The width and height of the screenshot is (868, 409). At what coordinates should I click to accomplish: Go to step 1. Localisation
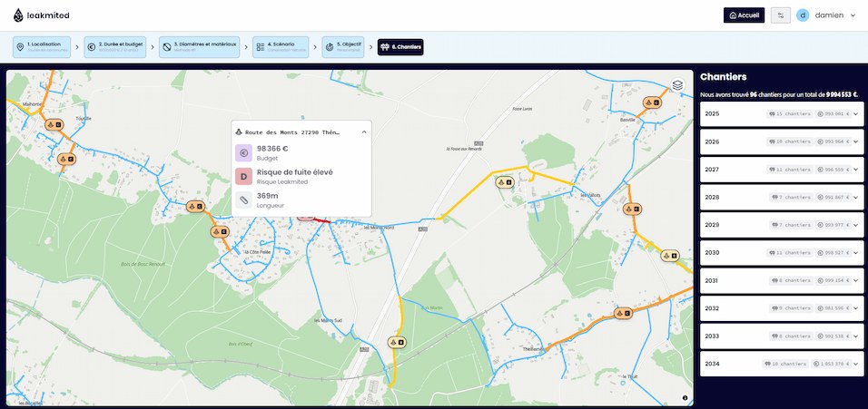[x=44, y=46]
